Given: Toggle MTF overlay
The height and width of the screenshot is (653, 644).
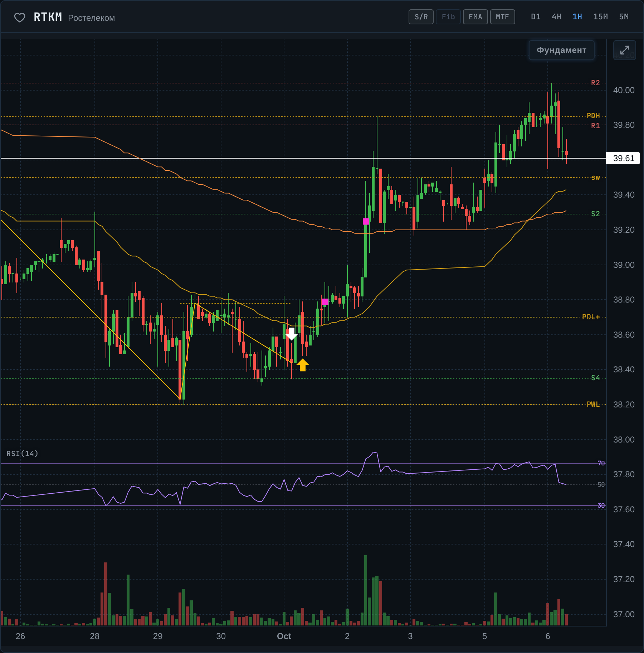Looking at the screenshot, I should [502, 17].
